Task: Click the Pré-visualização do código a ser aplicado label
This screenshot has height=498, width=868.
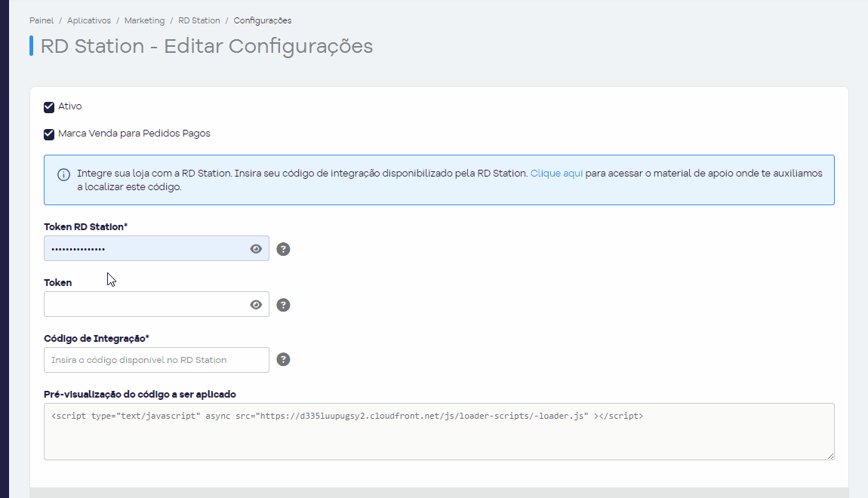Action: click(140, 394)
